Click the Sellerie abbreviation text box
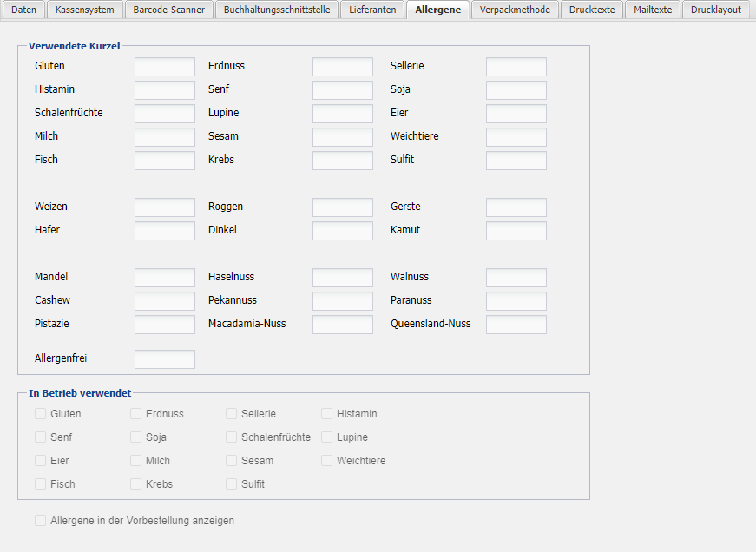756x552 pixels. (516, 67)
